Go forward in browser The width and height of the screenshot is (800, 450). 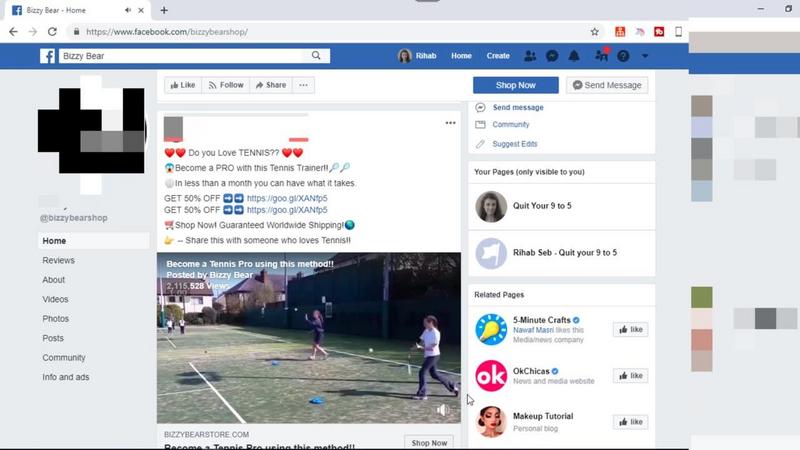click(x=33, y=32)
